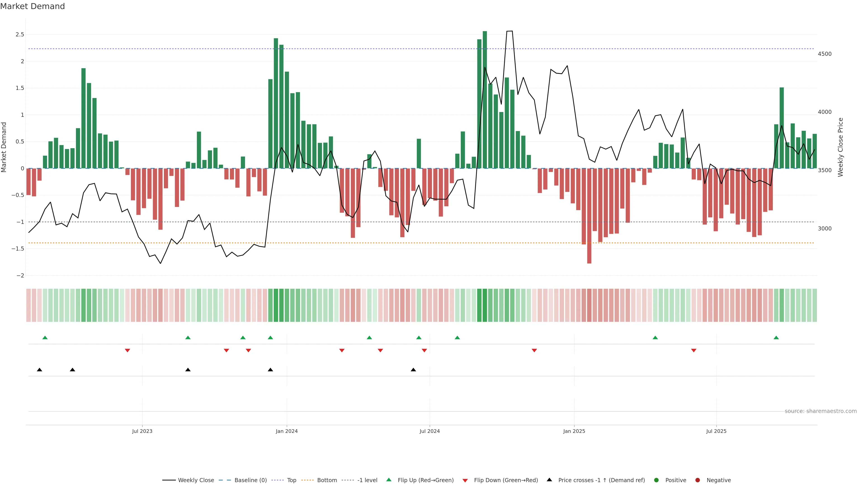The image size is (868, 488).
Task: Click the rightmost green flip-up triangle marker
Action: [x=776, y=338]
